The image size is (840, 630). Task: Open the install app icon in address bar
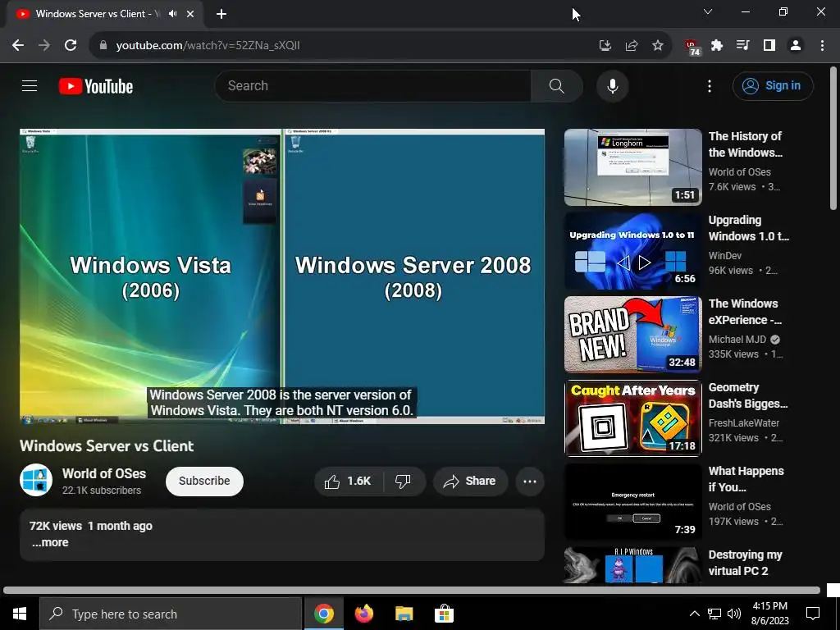pos(605,46)
